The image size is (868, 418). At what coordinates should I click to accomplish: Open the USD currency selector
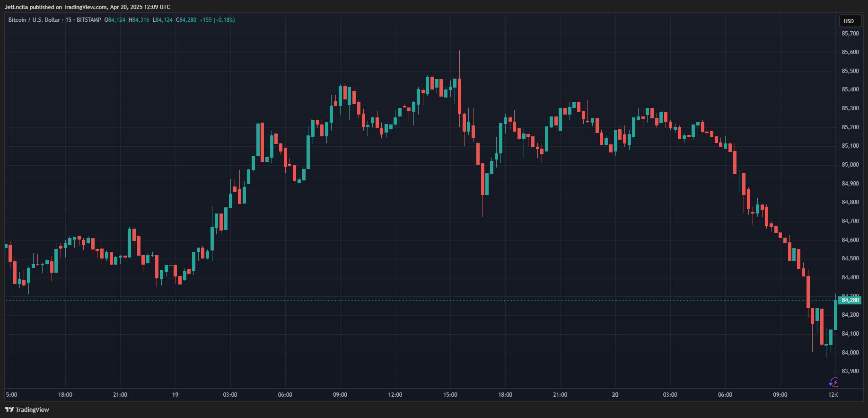coord(849,21)
